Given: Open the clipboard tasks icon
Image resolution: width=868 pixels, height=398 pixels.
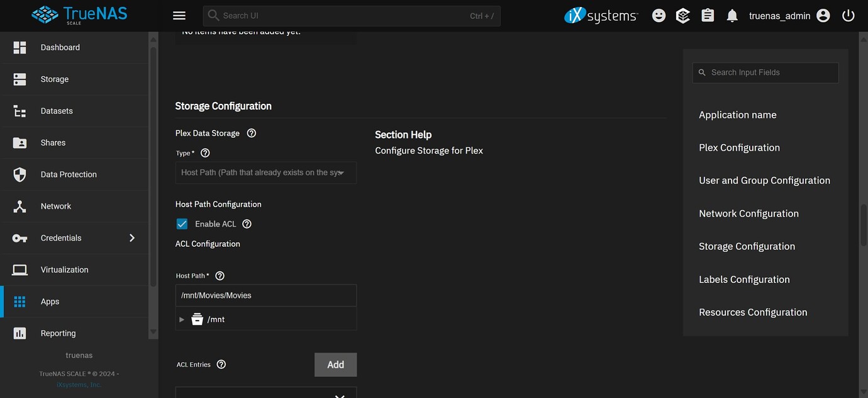Looking at the screenshot, I should (x=707, y=14).
